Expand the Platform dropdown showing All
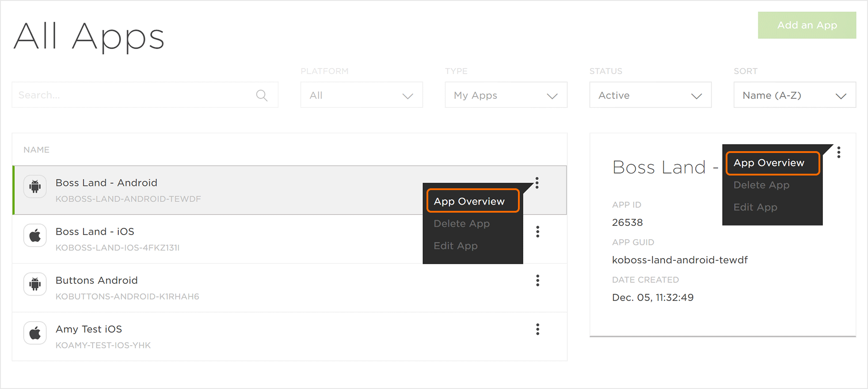The image size is (868, 389). tap(361, 95)
